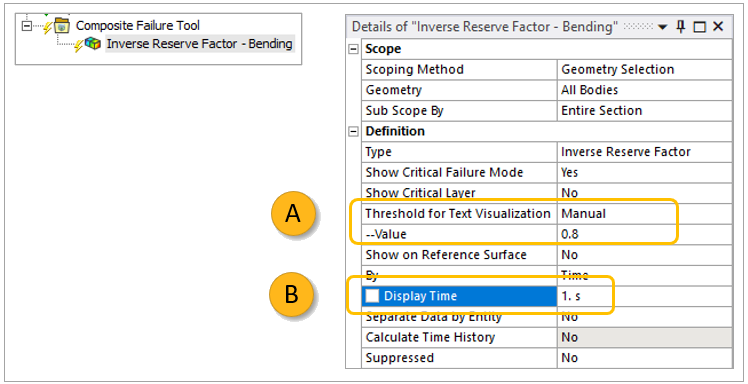Toggle Show Critical Failure Mode Yes value

coord(644,172)
